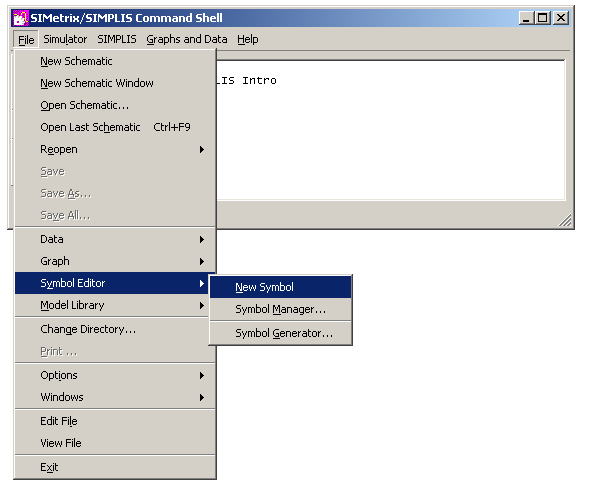Expand the Model Library submenu
The height and width of the screenshot is (491, 611).
point(115,305)
